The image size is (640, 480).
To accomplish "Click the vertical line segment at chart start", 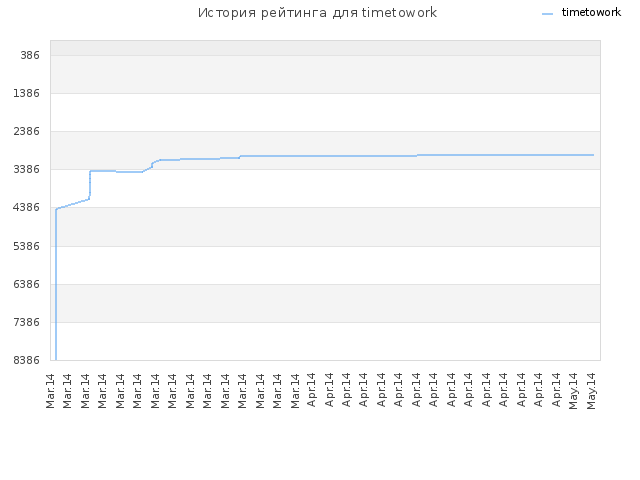I will click(x=56, y=284).
